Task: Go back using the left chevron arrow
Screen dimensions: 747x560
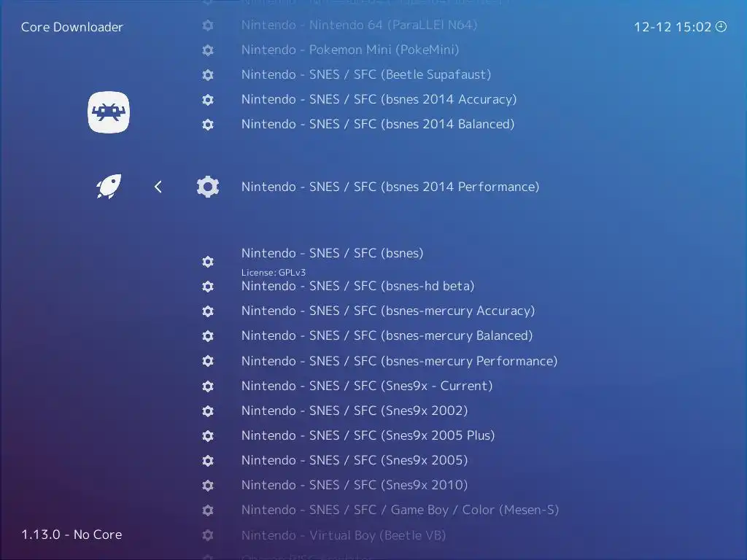Action: click(x=158, y=187)
